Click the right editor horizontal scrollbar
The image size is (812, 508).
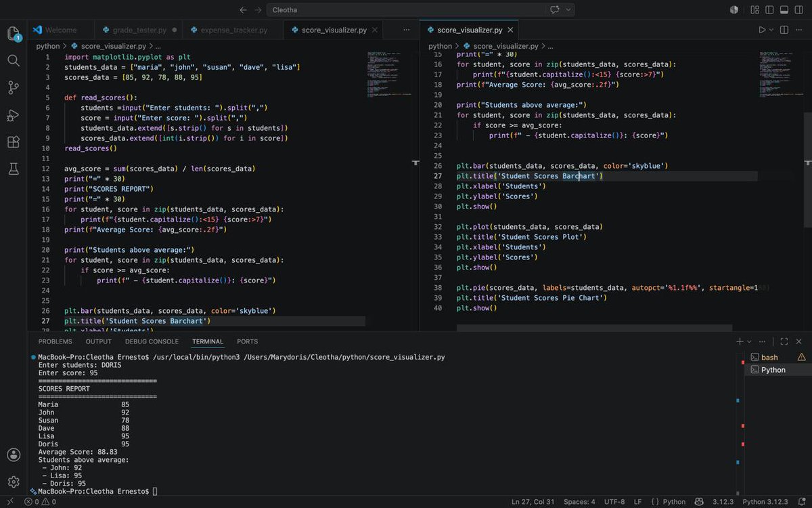click(594, 328)
